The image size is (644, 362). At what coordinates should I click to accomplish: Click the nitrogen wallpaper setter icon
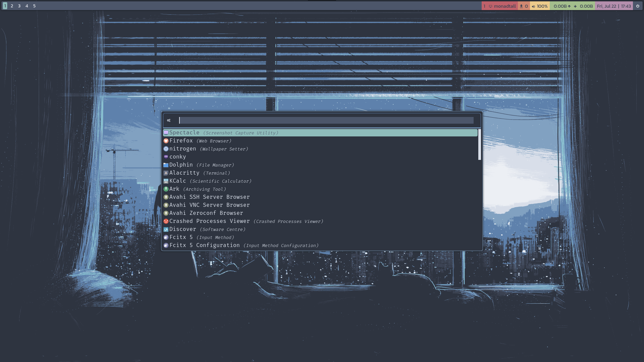(x=166, y=149)
